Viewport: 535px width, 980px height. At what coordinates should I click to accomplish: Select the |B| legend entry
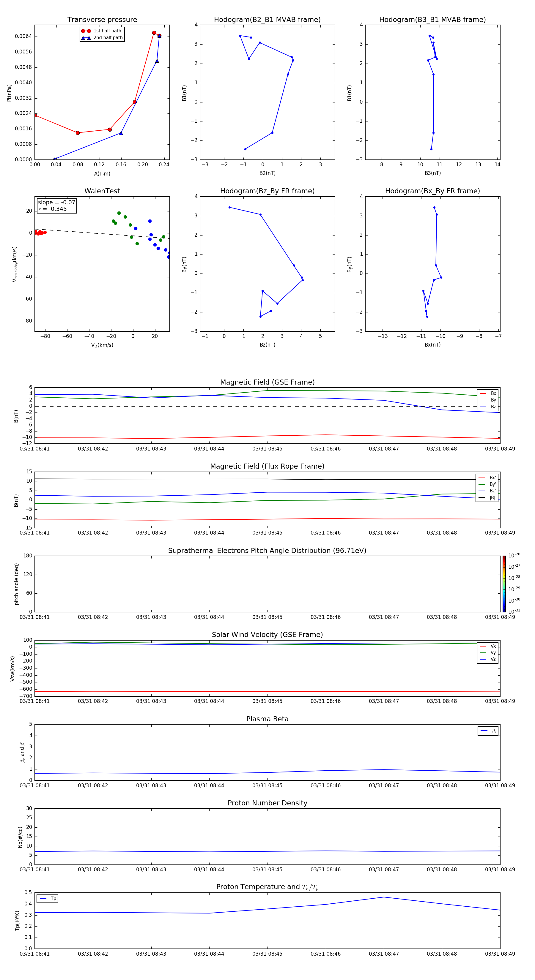pyautogui.click(x=487, y=498)
